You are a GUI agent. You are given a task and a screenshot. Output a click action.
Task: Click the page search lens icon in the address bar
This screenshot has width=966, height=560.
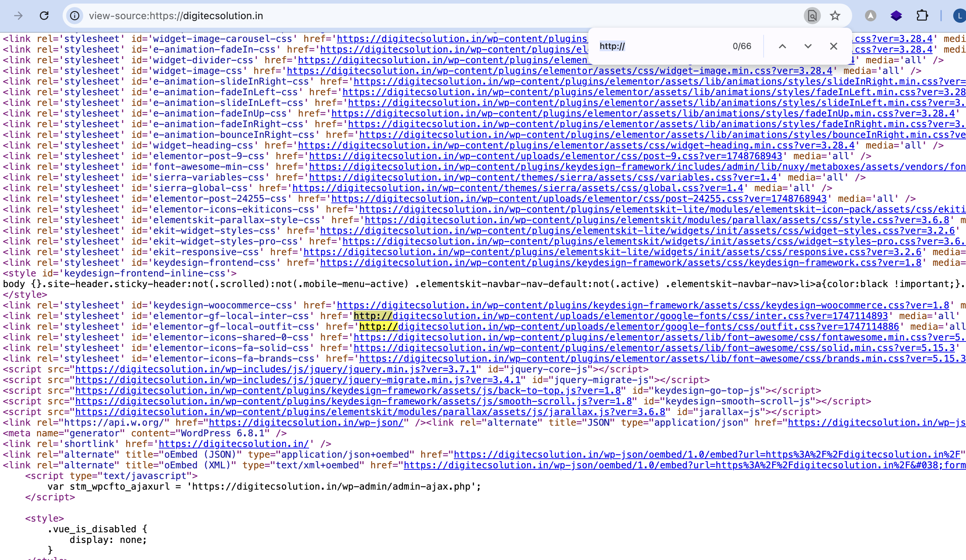click(x=812, y=16)
